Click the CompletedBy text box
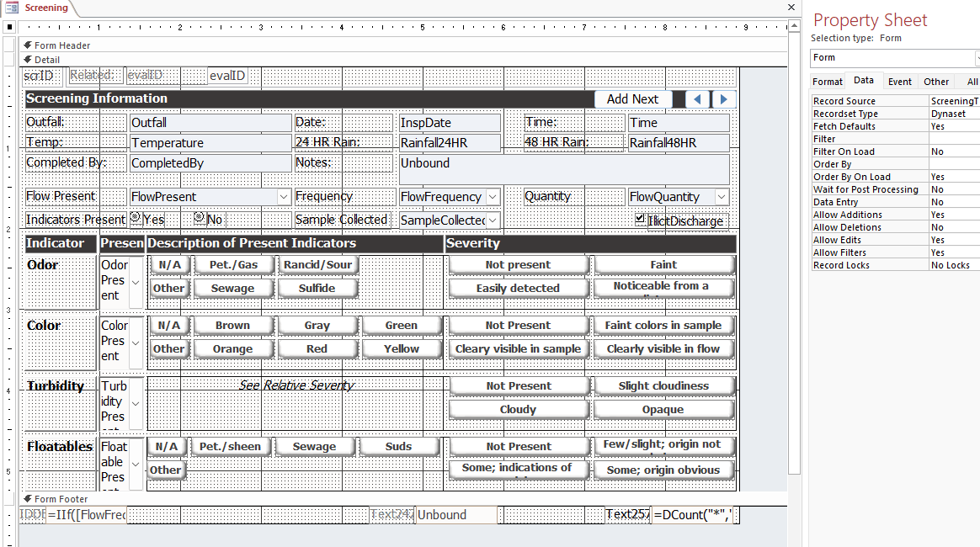This screenshot has height=547, width=980. click(210, 163)
